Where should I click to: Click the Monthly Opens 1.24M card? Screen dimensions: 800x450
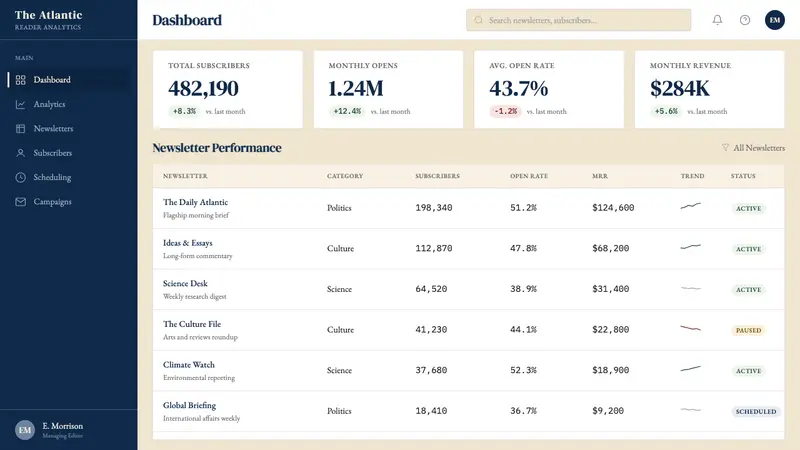[388, 89]
